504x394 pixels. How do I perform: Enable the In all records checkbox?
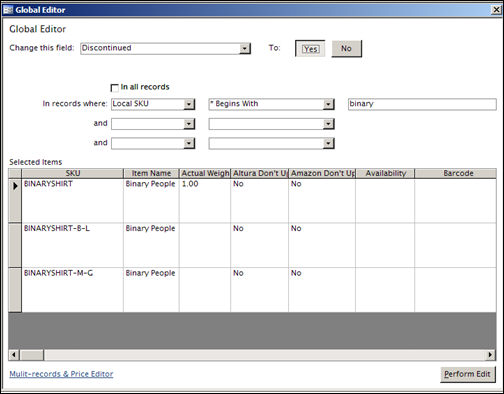[114, 88]
